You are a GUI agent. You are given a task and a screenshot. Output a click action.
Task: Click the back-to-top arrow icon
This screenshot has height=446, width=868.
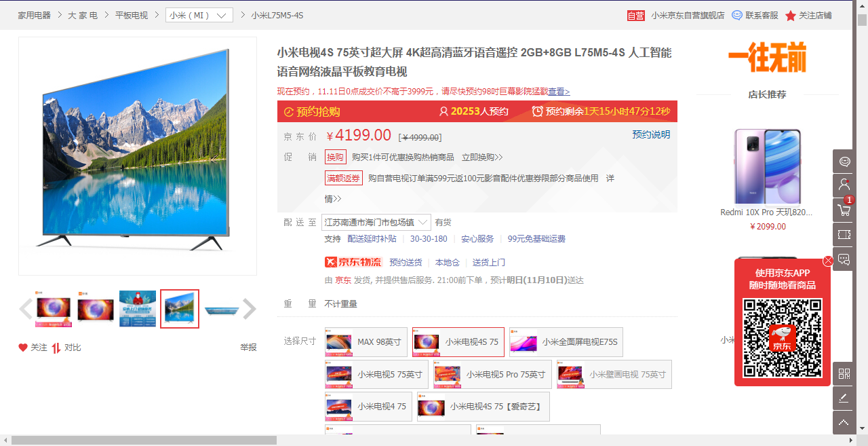pos(844,422)
